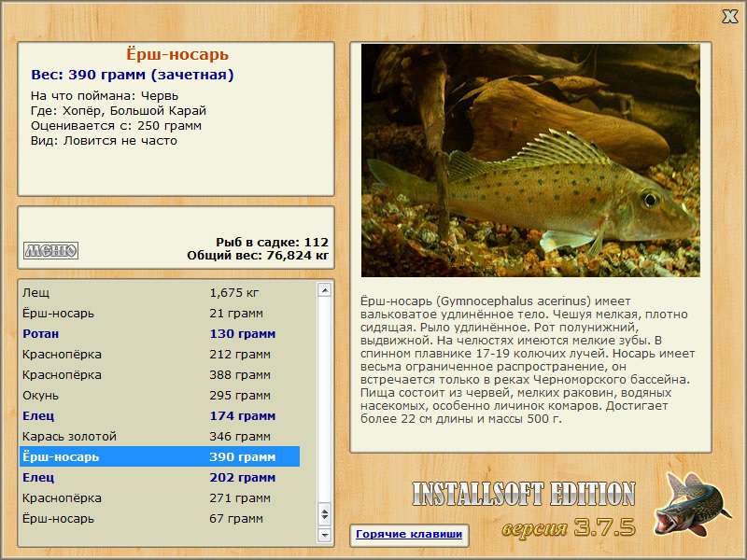Click the Рыб в садке: 112 counter
The width and height of the screenshot is (747, 560).
click(272, 243)
